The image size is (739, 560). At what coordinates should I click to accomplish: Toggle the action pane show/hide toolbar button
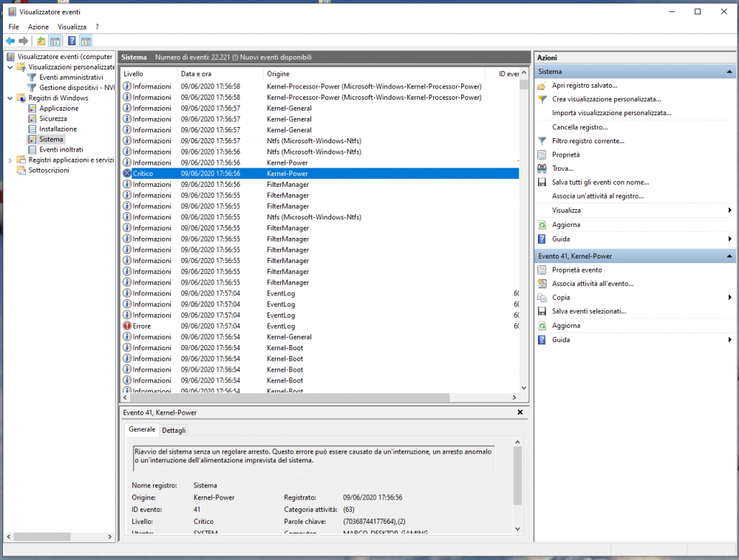pyautogui.click(x=86, y=41)
